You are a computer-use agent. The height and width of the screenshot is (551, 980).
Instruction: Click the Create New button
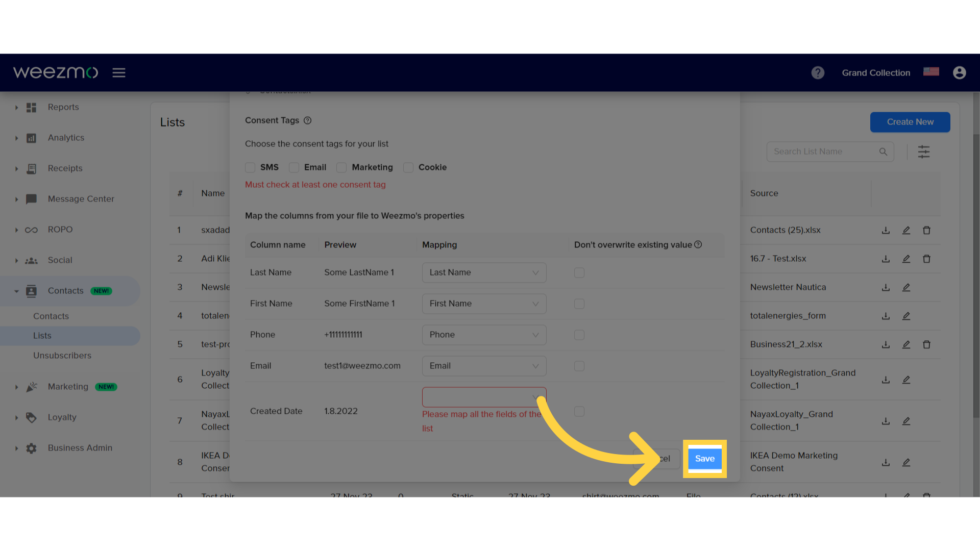(910, 122)
